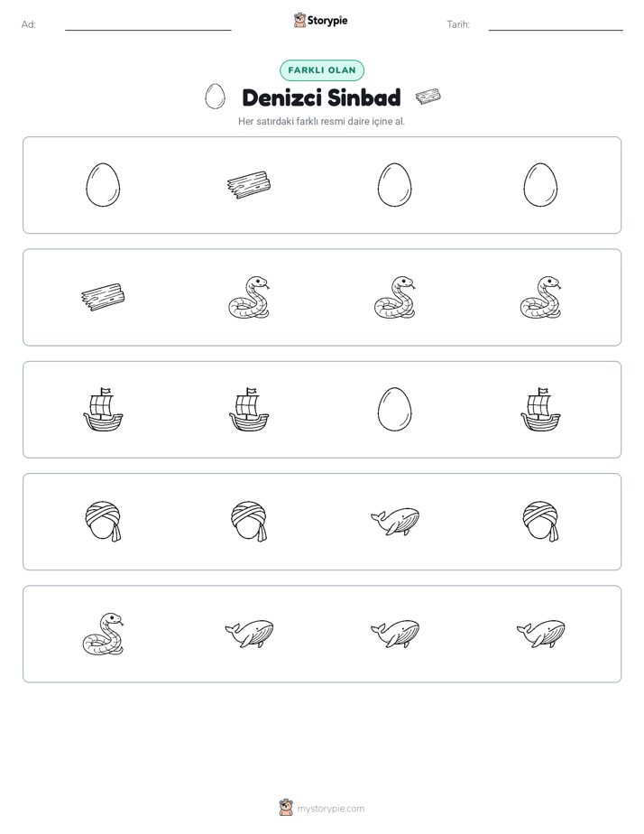Screen dimensions: 644x834
Task: Click the Ad name line field
Action: click(148, 24)
